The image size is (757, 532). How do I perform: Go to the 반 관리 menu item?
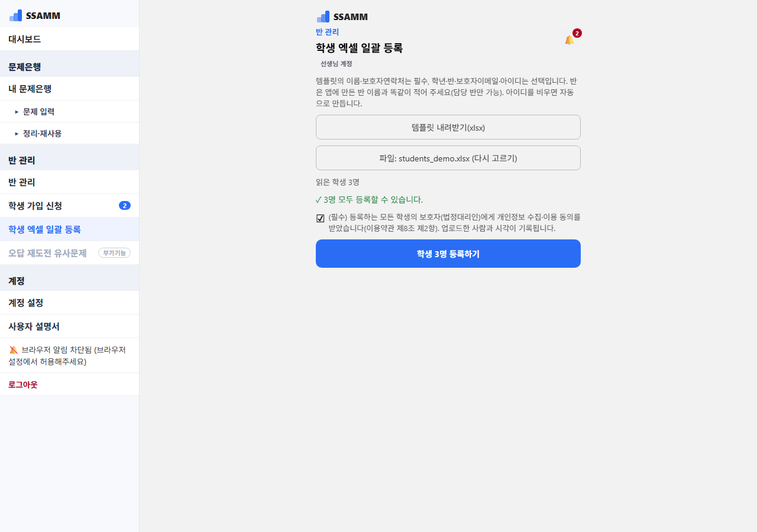69,182
